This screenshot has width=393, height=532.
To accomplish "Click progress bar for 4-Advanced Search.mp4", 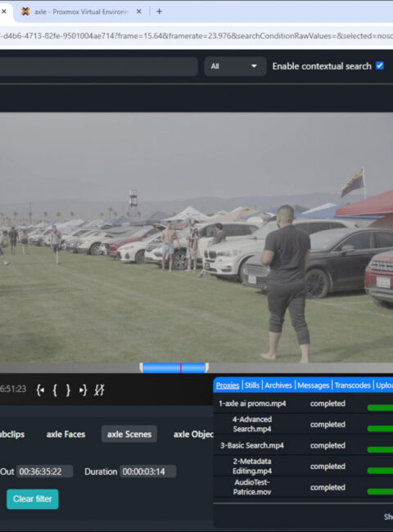I will [380, 429].
